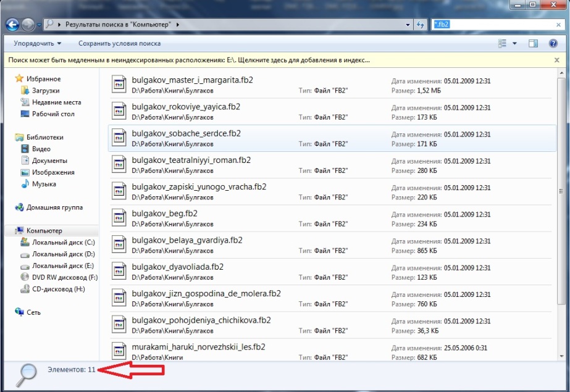This screenshot has width=570, height=392.
Task: Click Сеть in navigation pane
Action: point(33,312)
